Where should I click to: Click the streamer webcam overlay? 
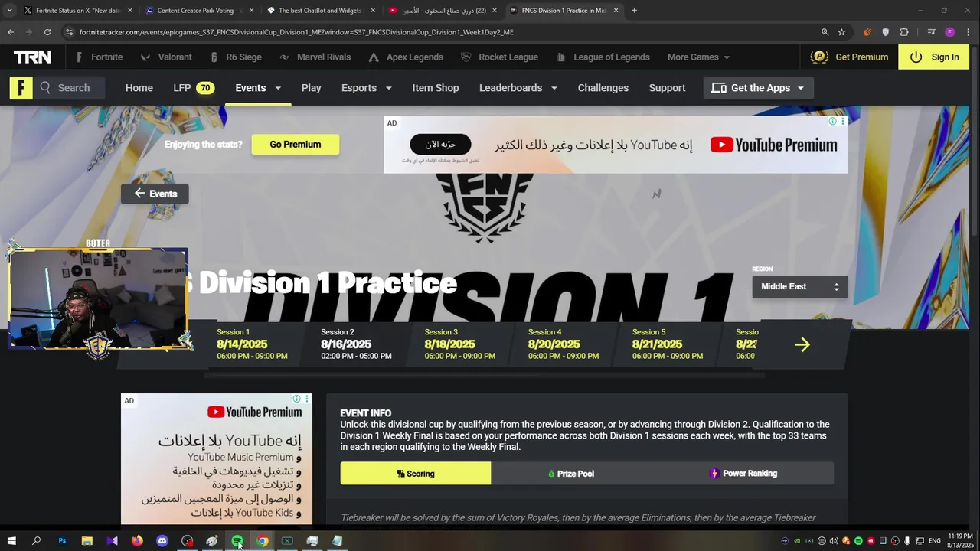pos(98,298)
